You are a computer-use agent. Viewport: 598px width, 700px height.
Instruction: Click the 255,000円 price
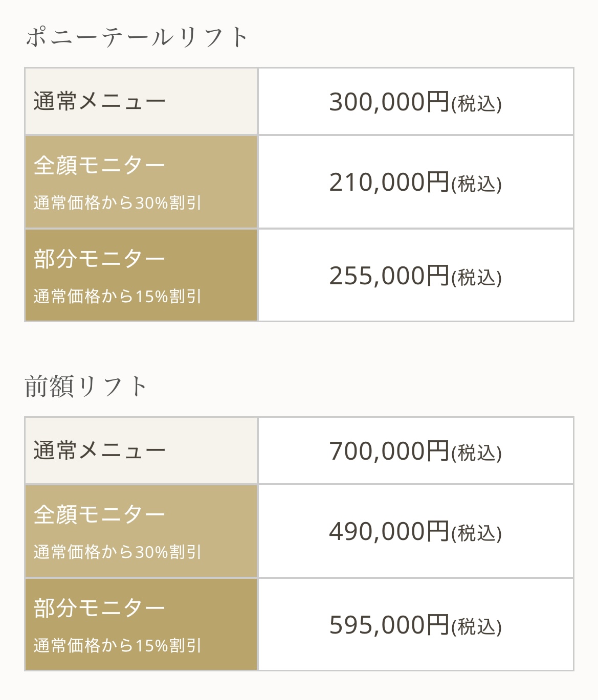click(x=389, y=276)
